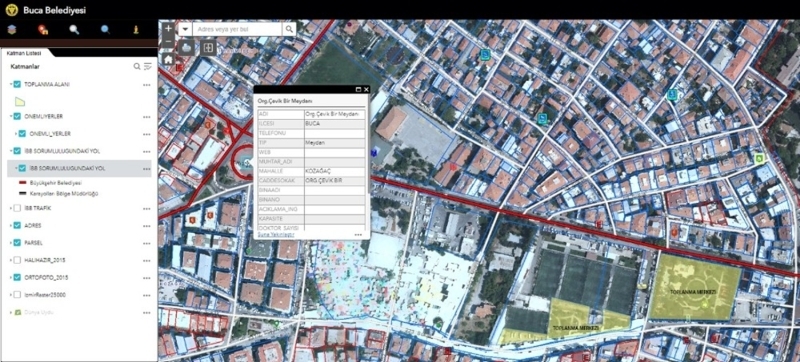Open the layer list stack icon

tap(12, 30)
